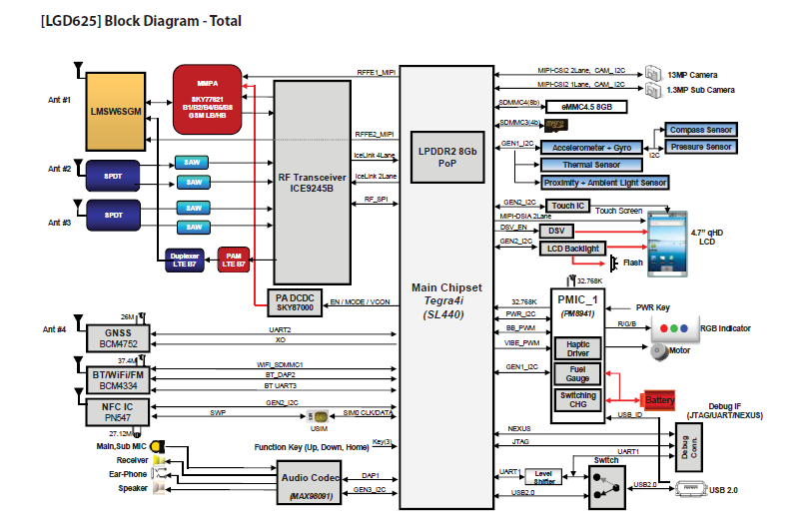Click the SPDT block next to Ant #3
This screenshot has width=811, height=532.
tap(113, 215)
